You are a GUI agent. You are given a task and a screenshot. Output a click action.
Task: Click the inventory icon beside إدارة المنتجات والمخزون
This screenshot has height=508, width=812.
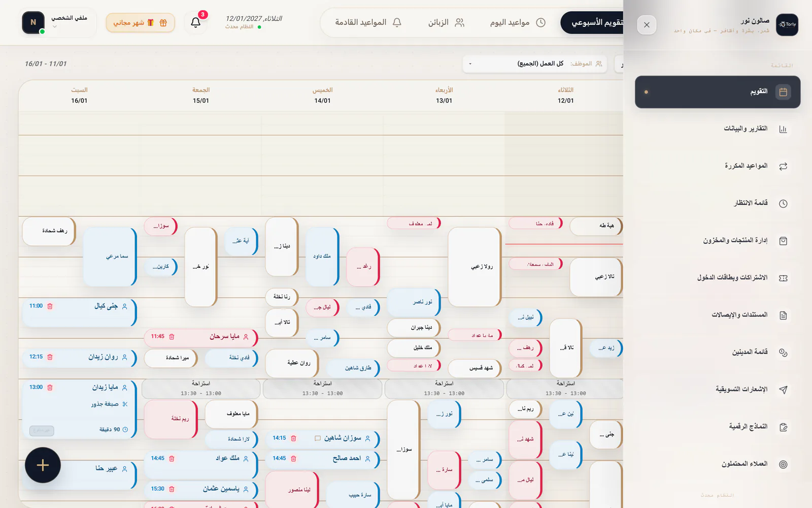(x=783, y=241)
